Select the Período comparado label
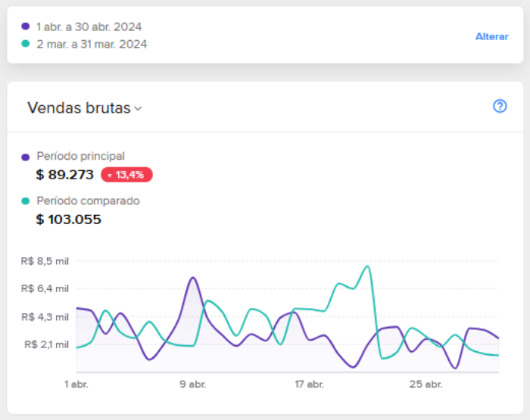Viewport: 530px width, 420px height. click(88, 201)
